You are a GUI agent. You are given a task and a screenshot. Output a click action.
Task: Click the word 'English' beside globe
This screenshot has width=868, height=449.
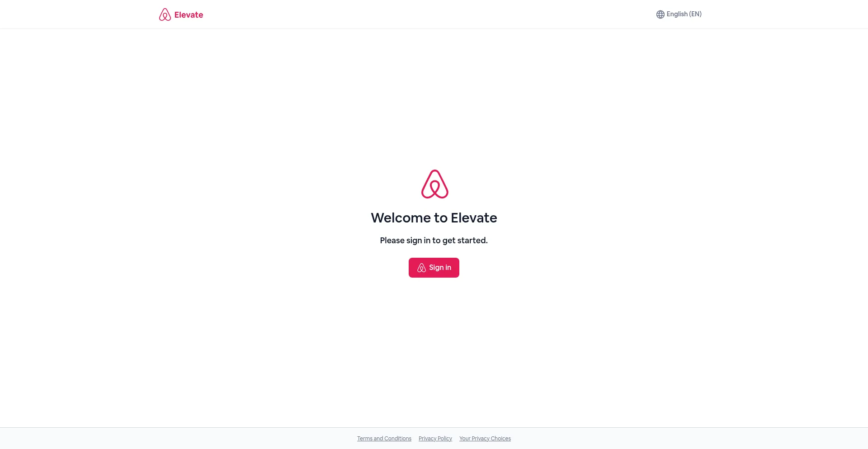click(677, 14)
